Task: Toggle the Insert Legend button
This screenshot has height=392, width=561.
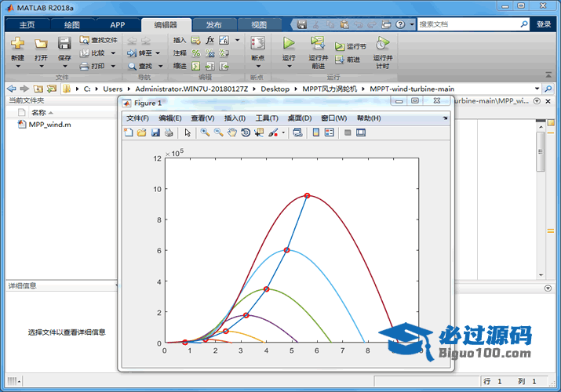Action: [330, 132]
